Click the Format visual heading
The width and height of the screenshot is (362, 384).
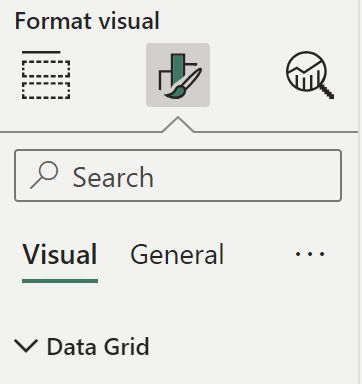(87, 21)
